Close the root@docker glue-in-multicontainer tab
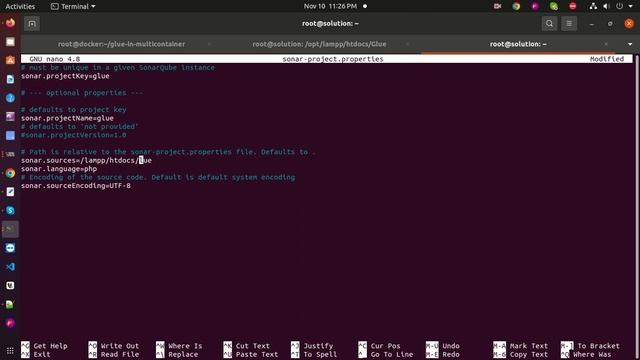Image resolution: width=640 pixels, height=360 pixels. tap(209, 44)
